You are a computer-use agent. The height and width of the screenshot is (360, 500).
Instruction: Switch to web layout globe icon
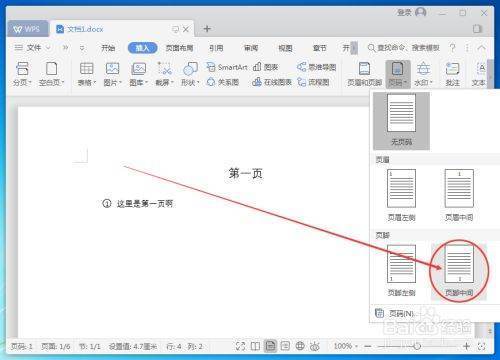click(300, 346)
